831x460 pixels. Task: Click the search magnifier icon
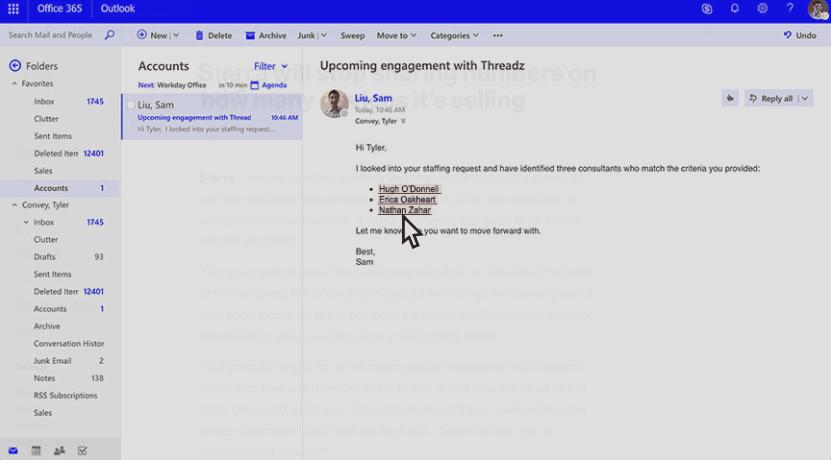tap(109, 35)
